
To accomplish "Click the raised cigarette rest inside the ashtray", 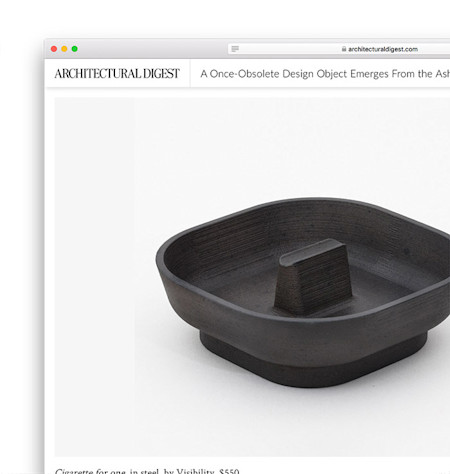I will click(313, 276).
